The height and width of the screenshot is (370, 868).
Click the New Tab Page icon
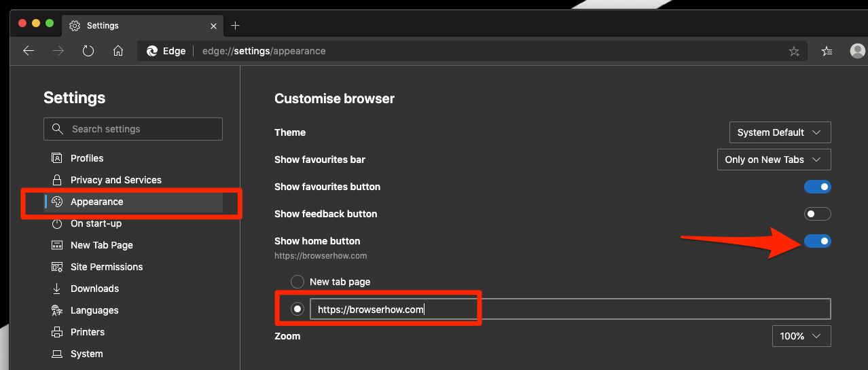(x=57, y=245)
